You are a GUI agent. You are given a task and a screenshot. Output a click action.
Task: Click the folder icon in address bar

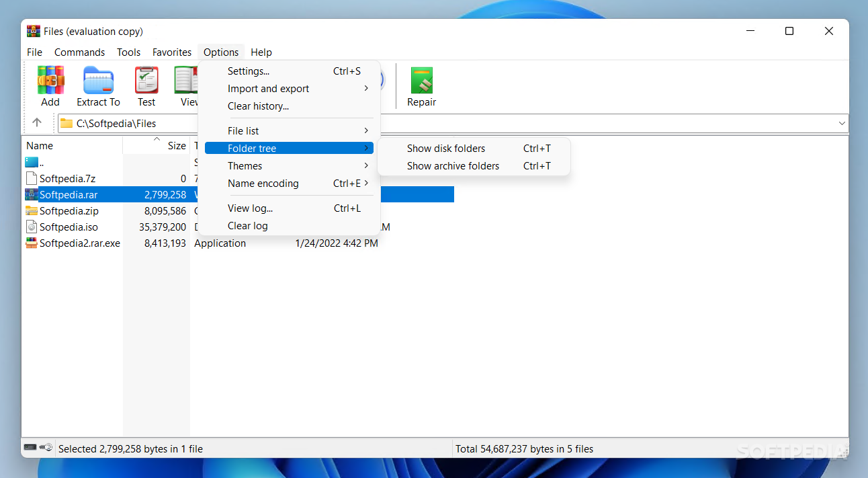[x=66, y=123]
